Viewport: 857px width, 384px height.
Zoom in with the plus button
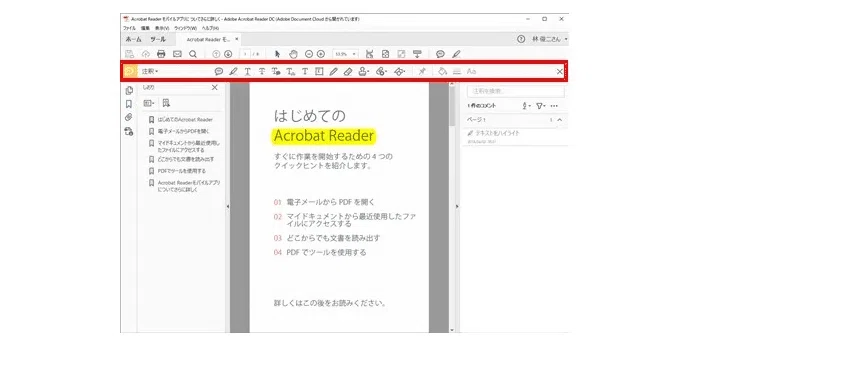(321, 54)
